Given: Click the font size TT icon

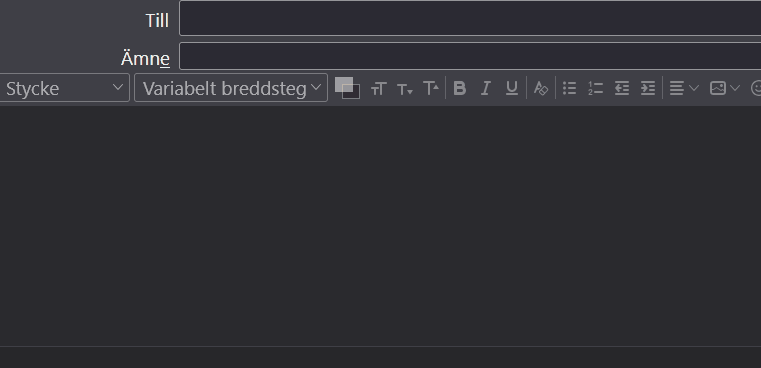Looking at the screenshot, I should pos(379,88).
